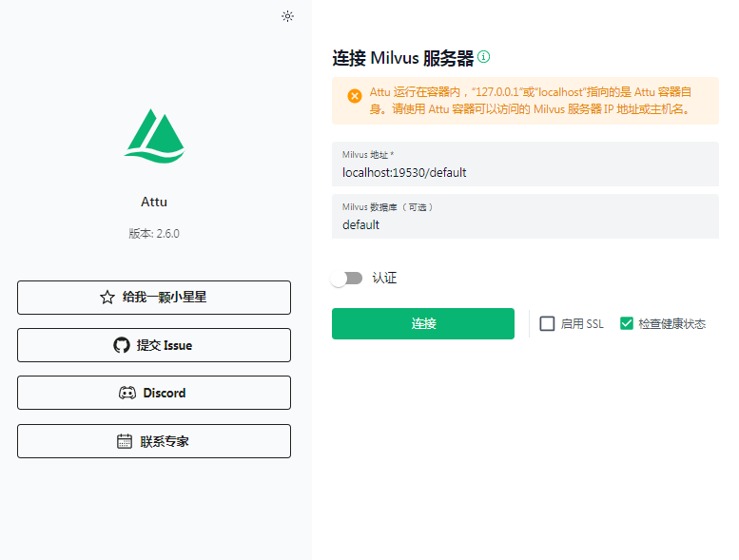Screen dimensions: 739x560
Task: Uncheck the 检查健康状态 checkbox
Action: 627,323
